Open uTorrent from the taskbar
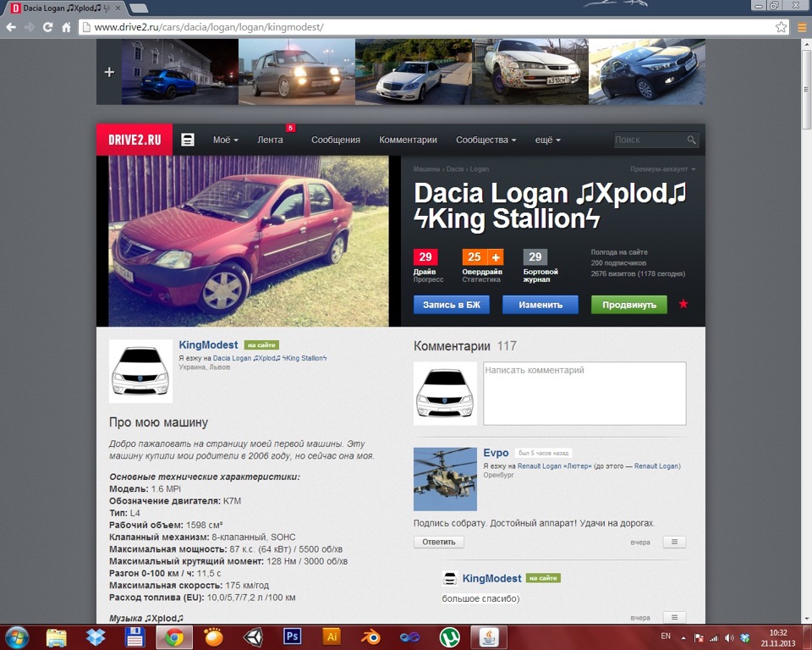Screen dimensions: 812x650 point(449,637)
